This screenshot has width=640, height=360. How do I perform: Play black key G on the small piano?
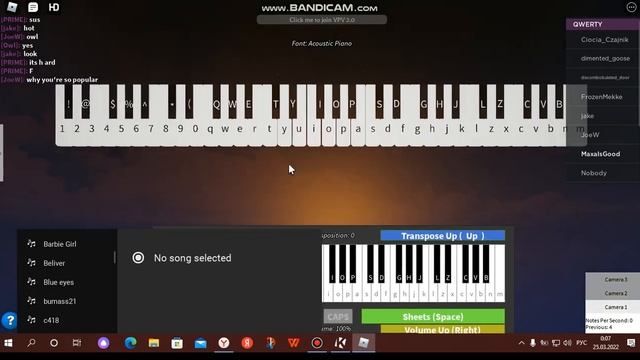coord(399,263)
